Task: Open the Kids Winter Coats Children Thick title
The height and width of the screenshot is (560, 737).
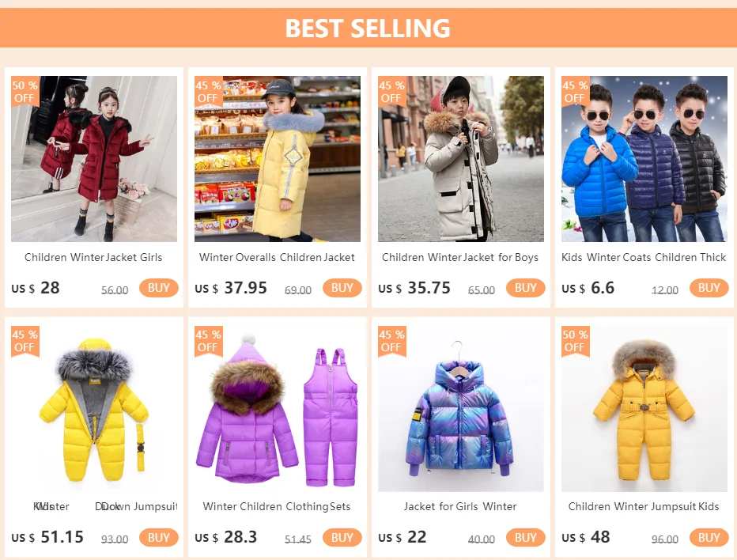Action: tap(644, 257)
